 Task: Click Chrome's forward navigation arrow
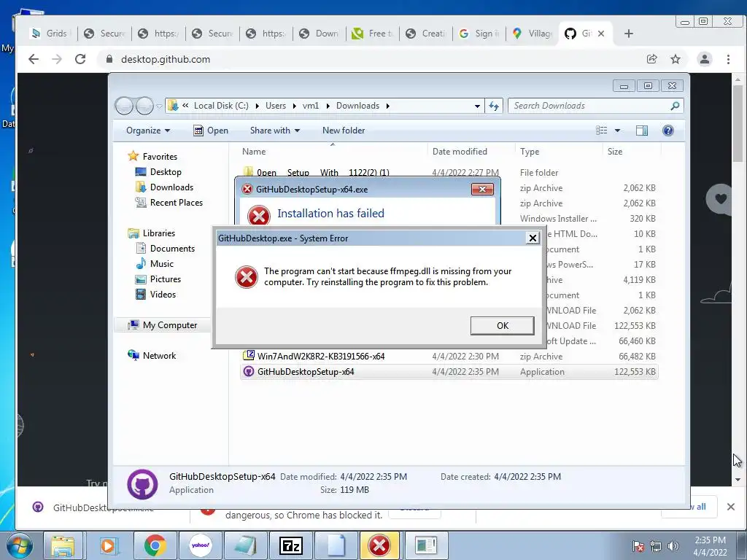pos(57,59)
